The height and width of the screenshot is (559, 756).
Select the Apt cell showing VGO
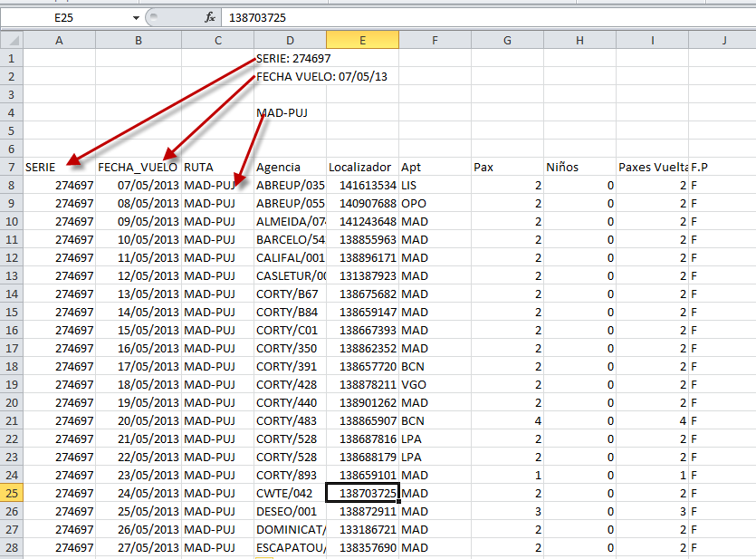click(x=435, y=384)
